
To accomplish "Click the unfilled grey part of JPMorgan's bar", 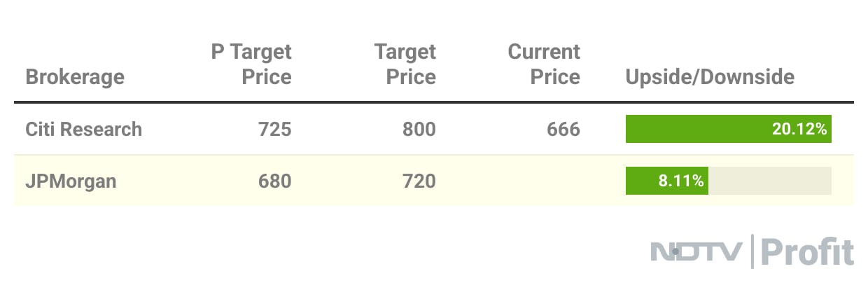I will (x=770, y=181).
